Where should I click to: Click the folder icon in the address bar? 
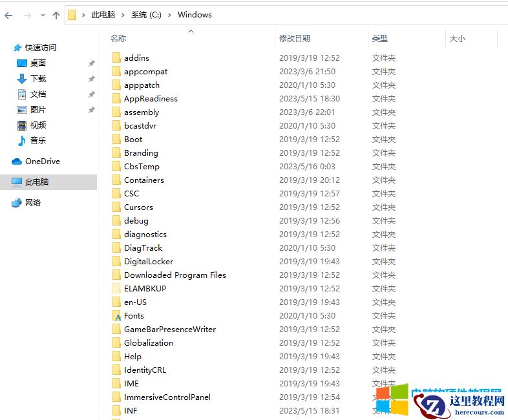pos(72,15)
